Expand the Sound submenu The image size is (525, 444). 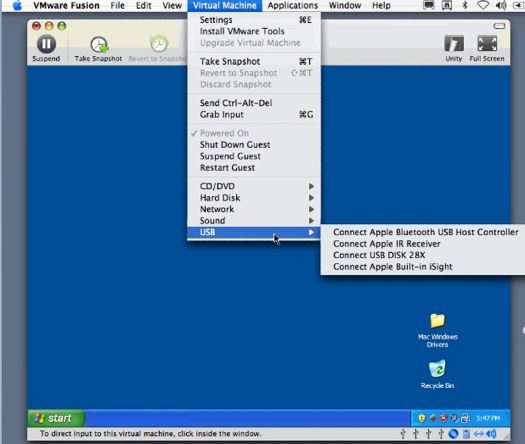click(254, 221)
